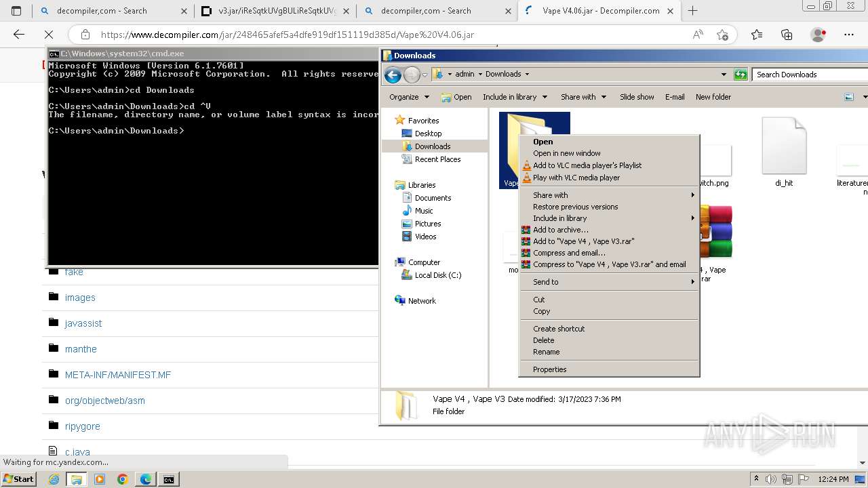868x488 pixels.
Task: Expand Share with context submenu
Action: tap(609, 195)
